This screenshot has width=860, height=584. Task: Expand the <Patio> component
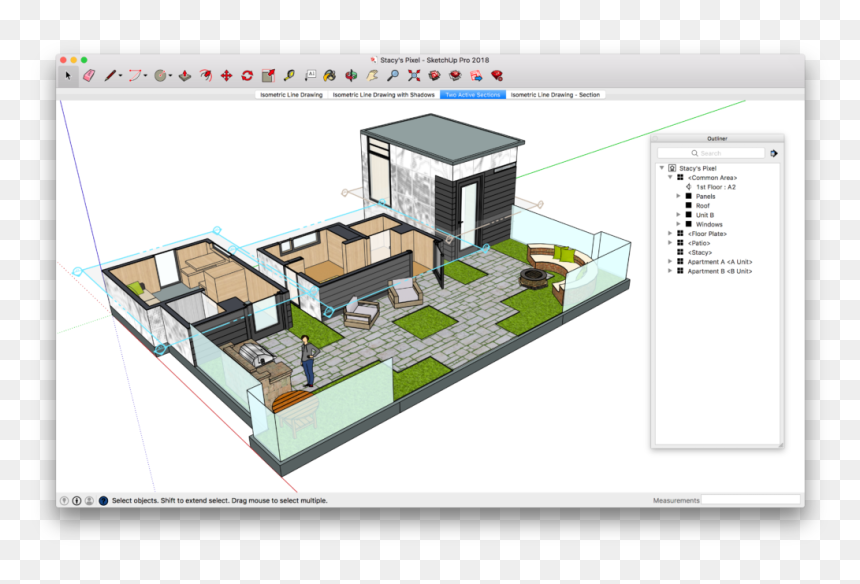coord(670,242)
